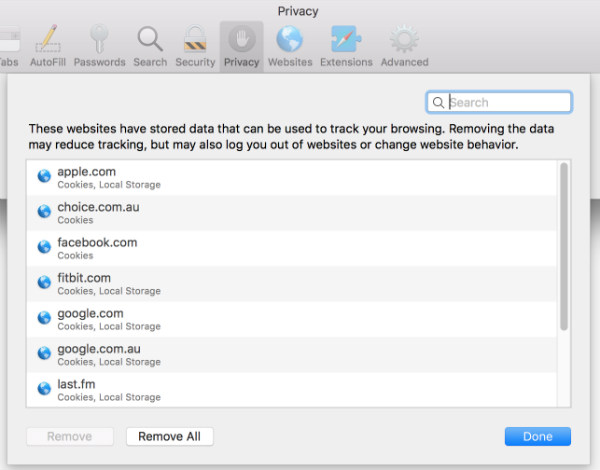Select the google.com.au entry
This screenshot has width=600, height=470.
290,354
